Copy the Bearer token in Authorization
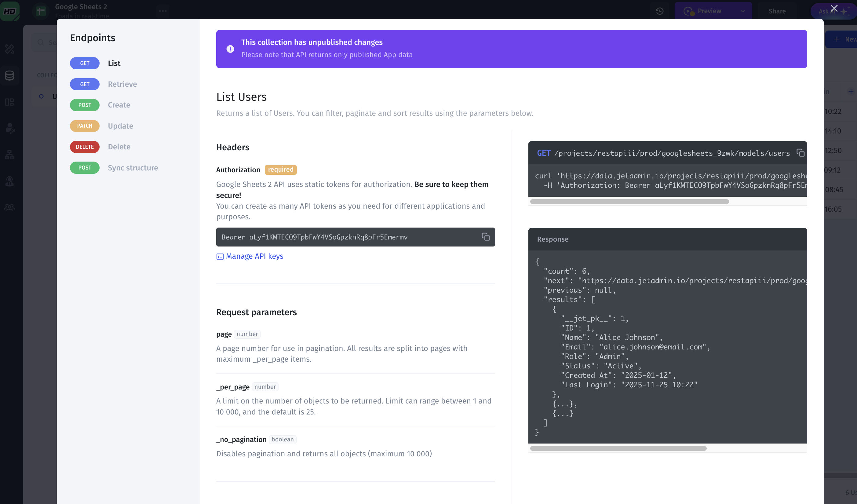 point(485,237)
